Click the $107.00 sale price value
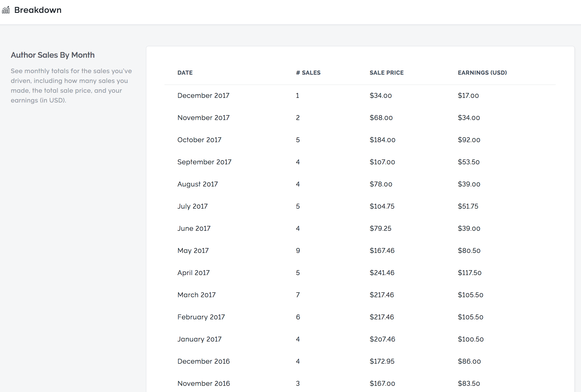581x392 pixels. click(x=382, y=162)
